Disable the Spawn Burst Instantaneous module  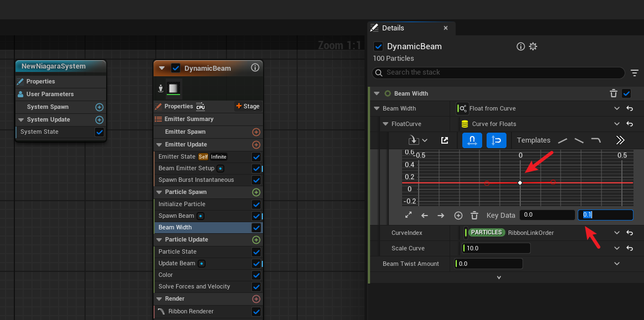256,180
